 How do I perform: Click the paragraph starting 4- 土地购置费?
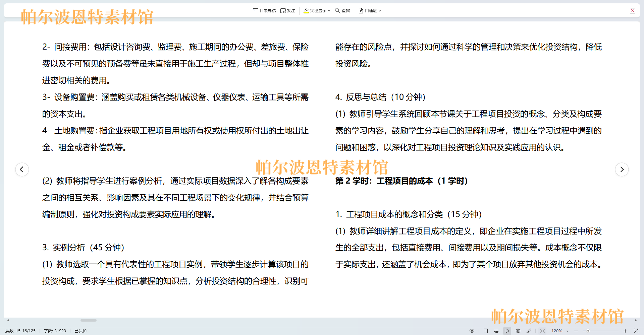(x=175, y=139)
